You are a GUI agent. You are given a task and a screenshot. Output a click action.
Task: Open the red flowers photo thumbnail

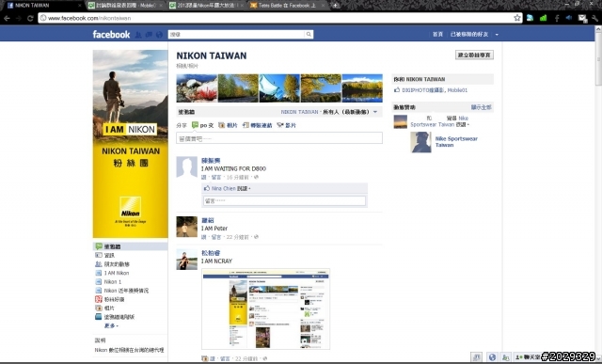click(x=197, y=88)
